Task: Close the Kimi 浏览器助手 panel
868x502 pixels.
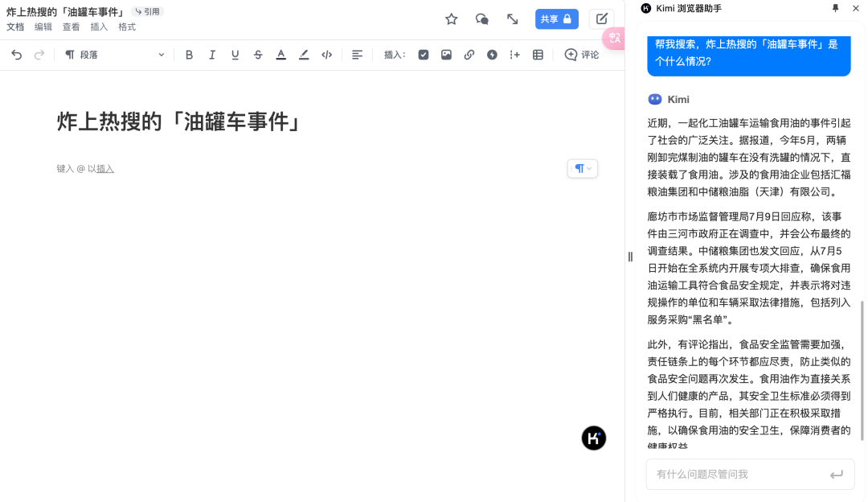Action: [856, 8]
